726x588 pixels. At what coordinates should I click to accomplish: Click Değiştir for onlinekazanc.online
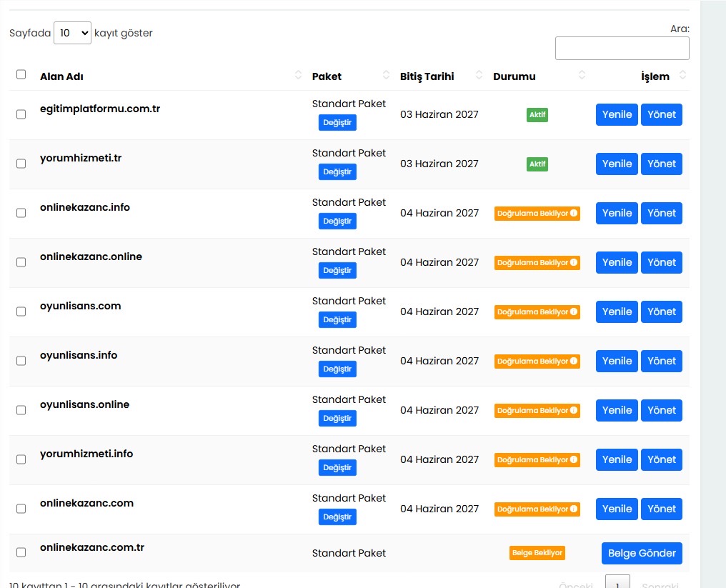coord(337,270)
